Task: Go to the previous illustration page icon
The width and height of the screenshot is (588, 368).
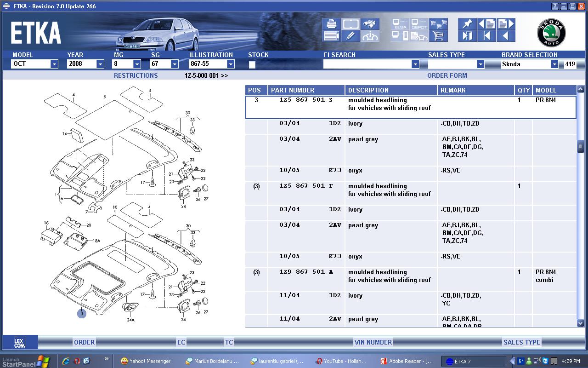Action: pos(486,23)
